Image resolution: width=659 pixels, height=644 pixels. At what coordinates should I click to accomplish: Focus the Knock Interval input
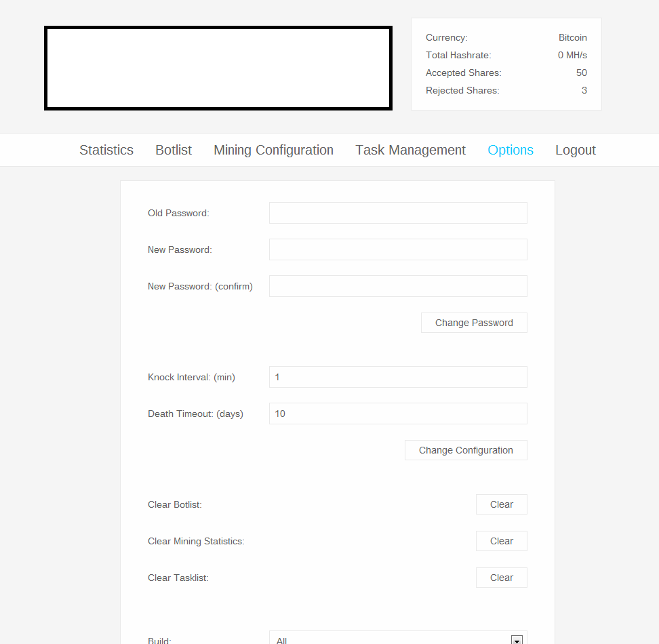pos(398,377)
